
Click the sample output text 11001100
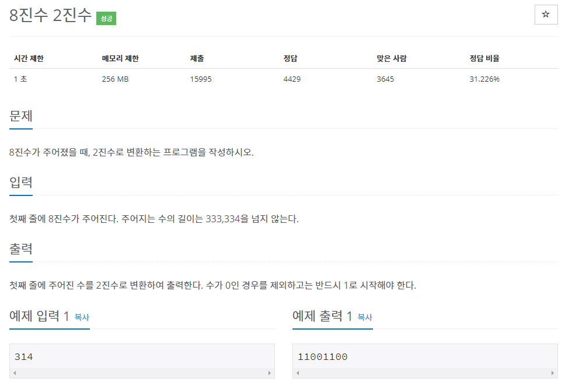tap(323, 357)
